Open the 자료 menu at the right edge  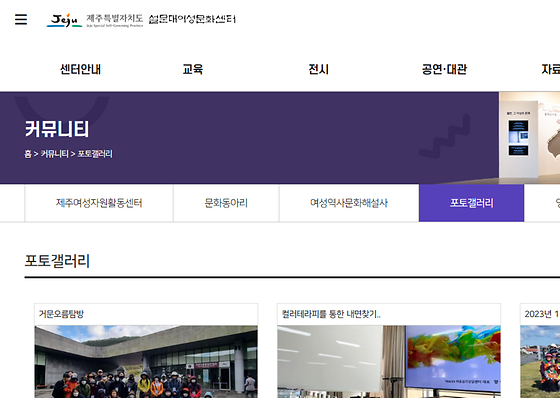tap(550, 69)
